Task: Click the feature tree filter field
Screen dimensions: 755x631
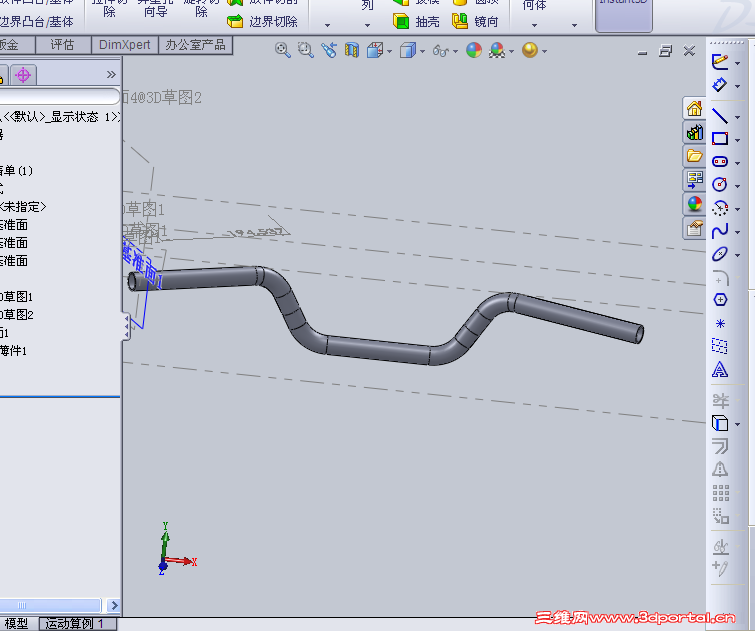Action: pos(59,97)
